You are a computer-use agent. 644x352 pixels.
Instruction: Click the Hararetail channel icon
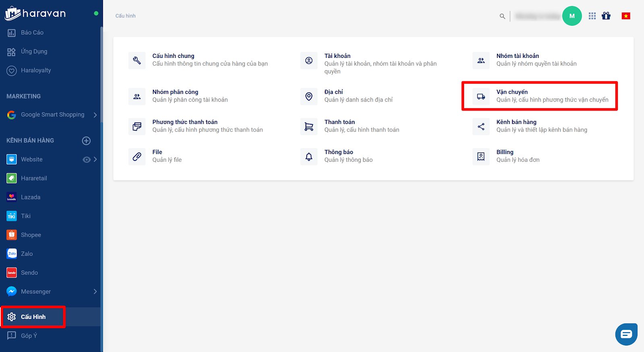point(12,178)
